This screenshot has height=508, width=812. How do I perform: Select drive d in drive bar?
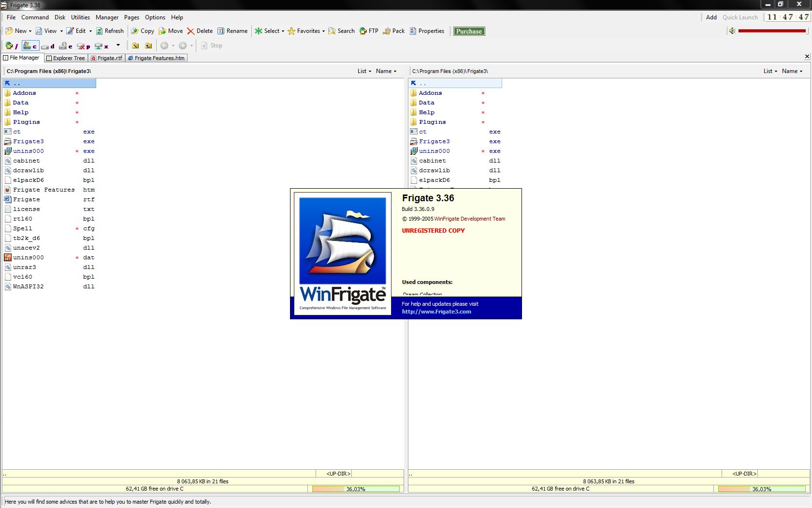click(x=48, y=46)
